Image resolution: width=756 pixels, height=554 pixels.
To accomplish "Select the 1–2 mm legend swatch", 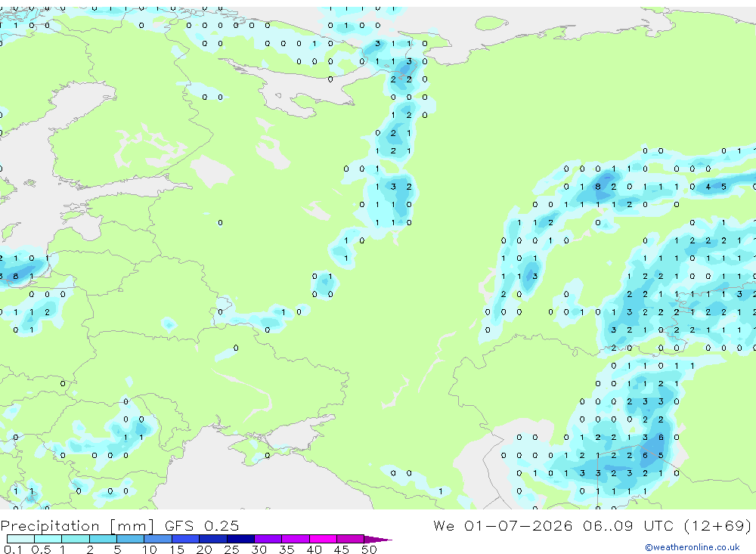I will pyautogui.click(x=75, y=539).
